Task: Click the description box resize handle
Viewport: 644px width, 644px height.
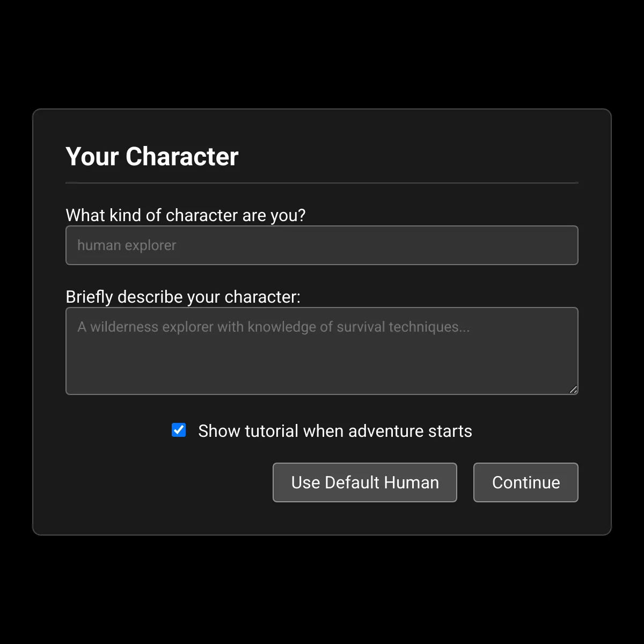Action: [x=573, y=390]
